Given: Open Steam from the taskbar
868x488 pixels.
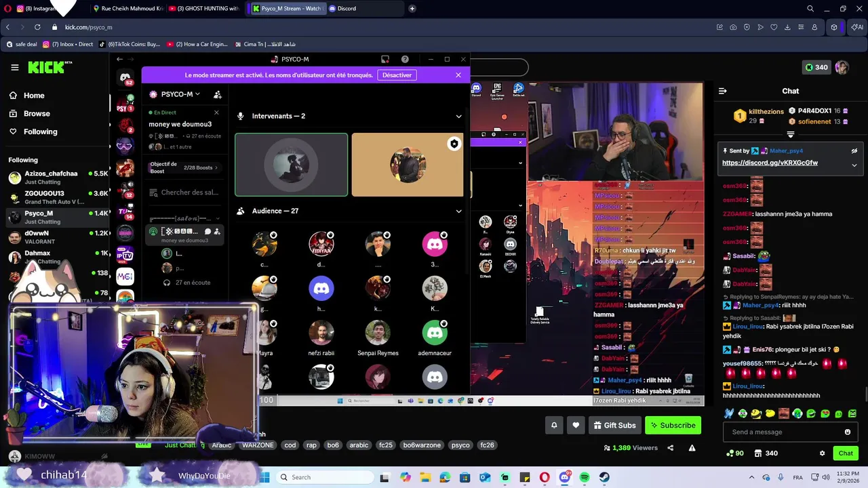Looking at the screenshot, I should [604, 477].
